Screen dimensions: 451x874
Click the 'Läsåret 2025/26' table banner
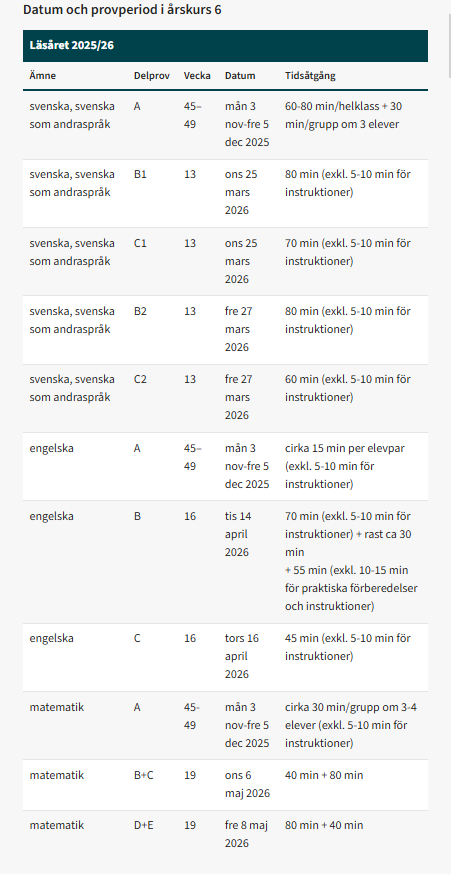[x=225, y=46]
